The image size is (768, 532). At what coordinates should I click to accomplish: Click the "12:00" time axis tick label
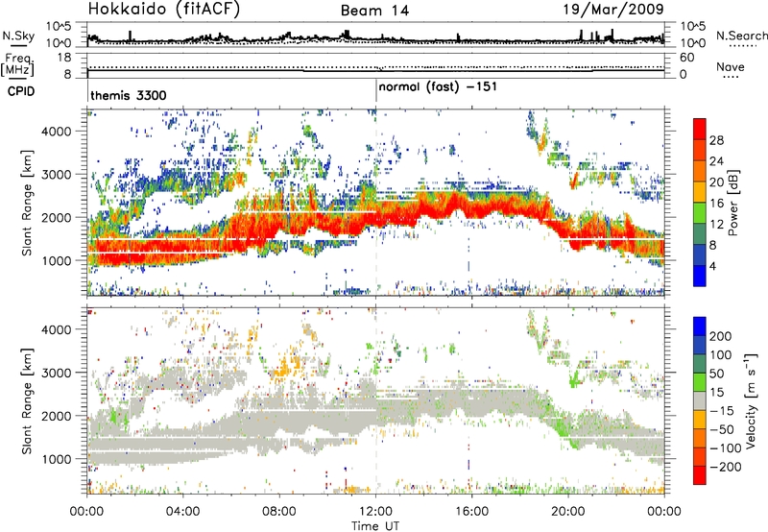(x=375, y=512)
